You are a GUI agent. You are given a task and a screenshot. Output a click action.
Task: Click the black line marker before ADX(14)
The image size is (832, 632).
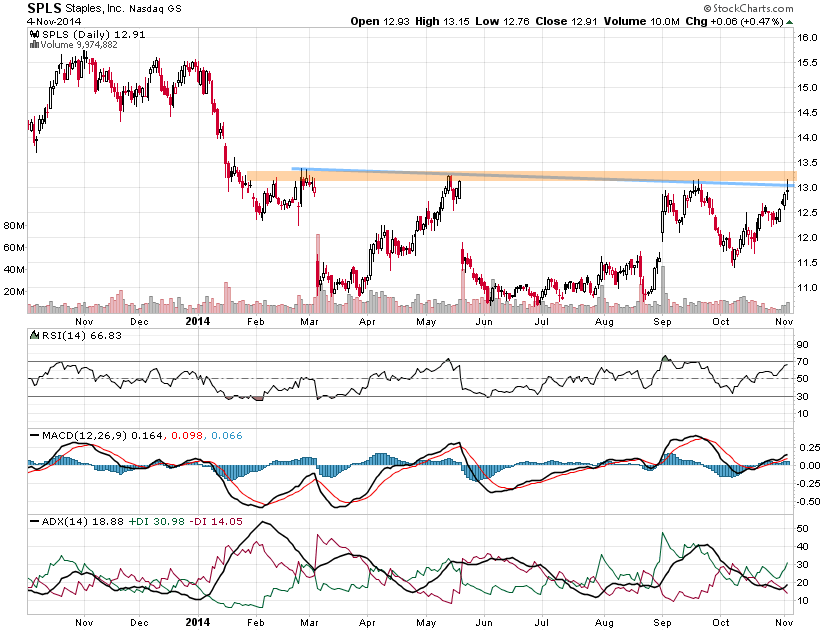[34, 522]
